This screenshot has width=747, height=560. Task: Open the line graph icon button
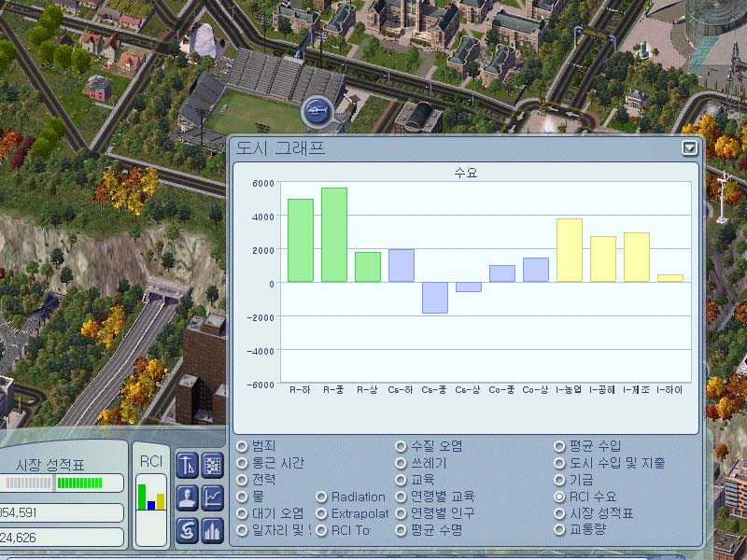coord(213,498)
